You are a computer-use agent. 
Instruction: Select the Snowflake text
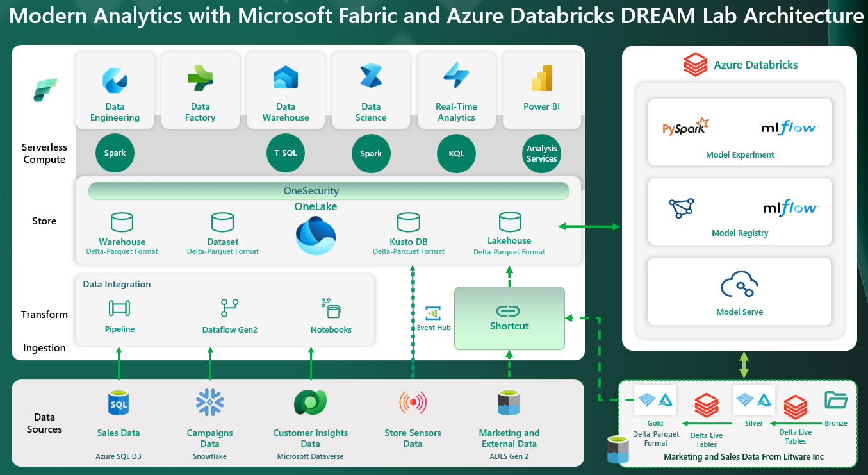coord(209,456)
